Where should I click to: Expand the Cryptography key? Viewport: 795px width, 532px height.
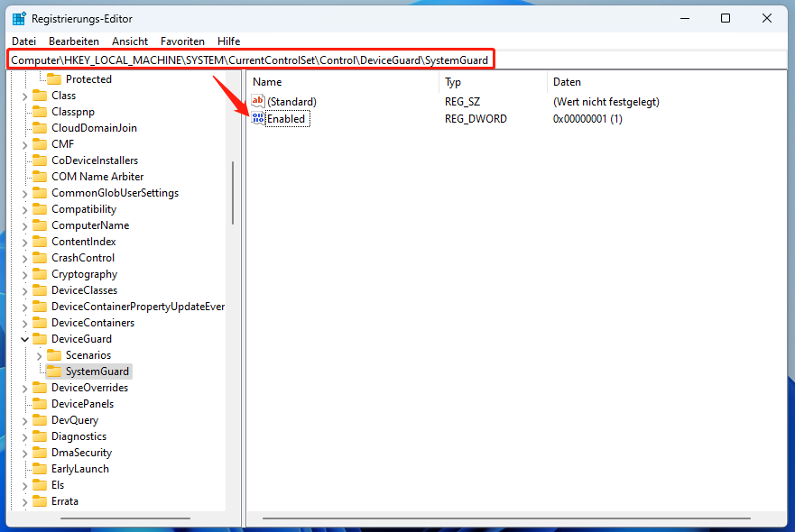[25, 274]
